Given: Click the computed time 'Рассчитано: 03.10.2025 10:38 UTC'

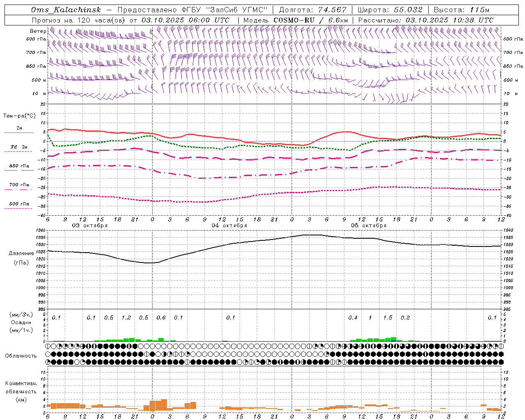Looking at the screenshot, I should [426, 20].
